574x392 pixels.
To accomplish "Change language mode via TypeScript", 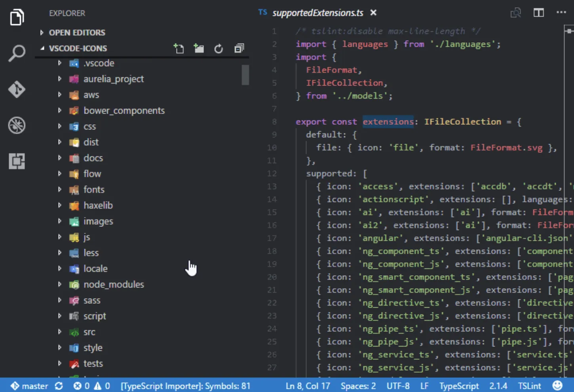I will pyautogui.click(x=459, y=386).
